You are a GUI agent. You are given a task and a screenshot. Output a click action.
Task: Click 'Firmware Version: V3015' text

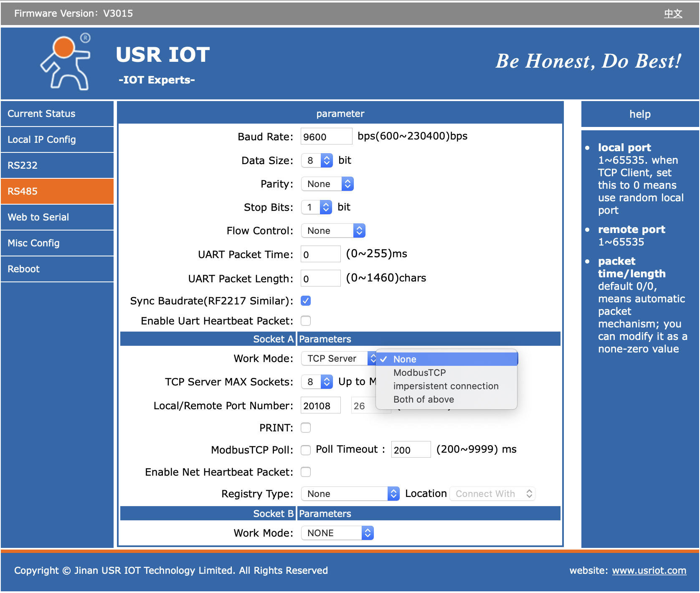[x=74, y=13]
